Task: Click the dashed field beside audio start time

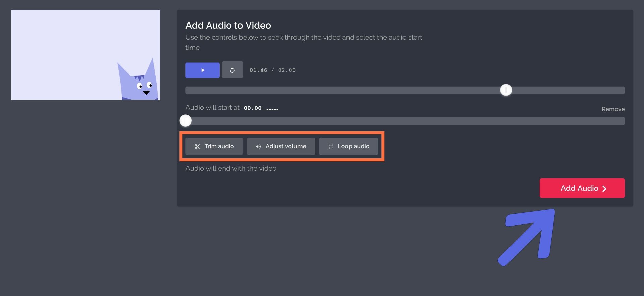Action: tap(272, 109)
